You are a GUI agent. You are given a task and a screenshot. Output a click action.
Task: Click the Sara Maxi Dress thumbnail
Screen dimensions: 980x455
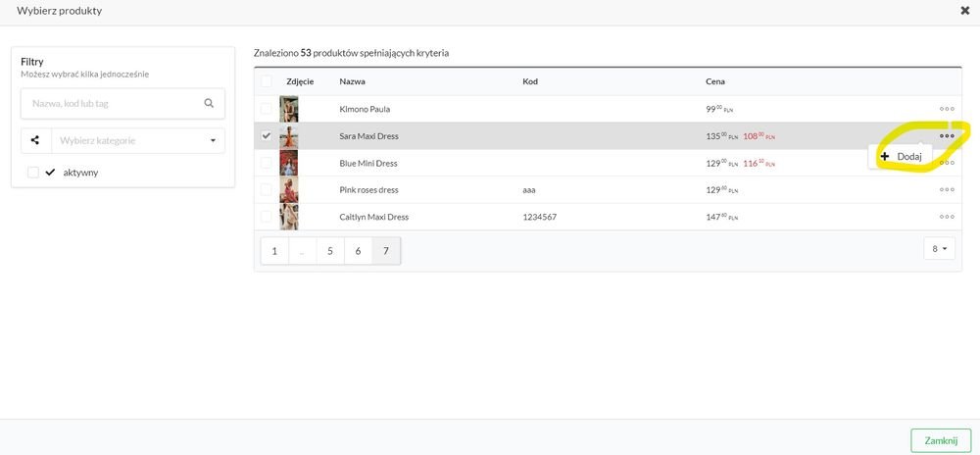point(289,135)
